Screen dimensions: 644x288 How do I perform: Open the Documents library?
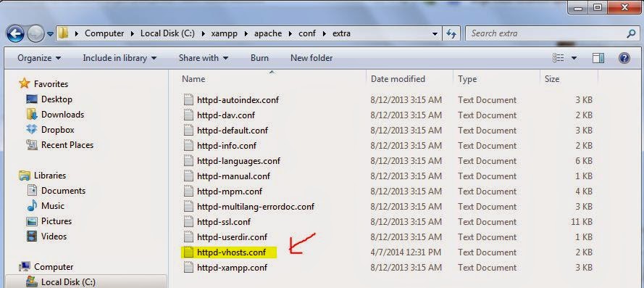63,191
